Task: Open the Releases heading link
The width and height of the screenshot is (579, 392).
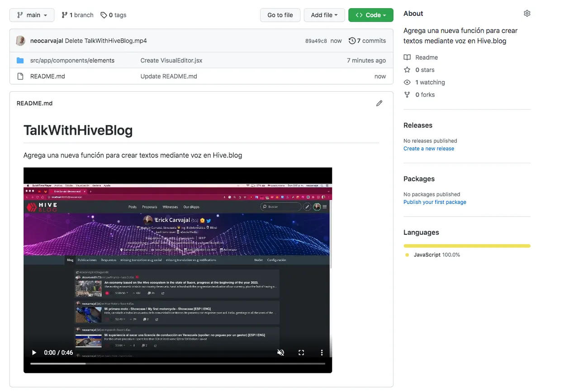Action: [418, 125]
